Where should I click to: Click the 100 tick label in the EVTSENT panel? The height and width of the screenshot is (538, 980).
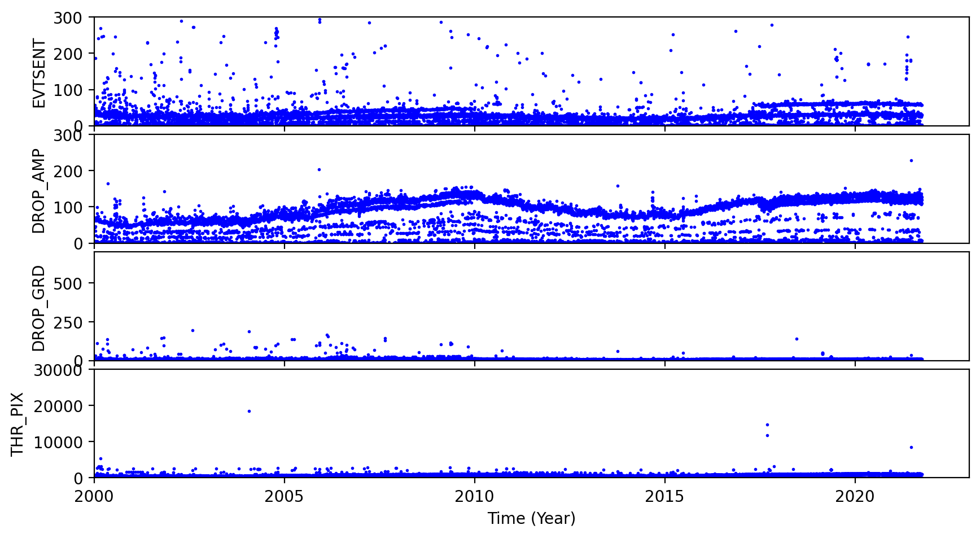point(68,90)
